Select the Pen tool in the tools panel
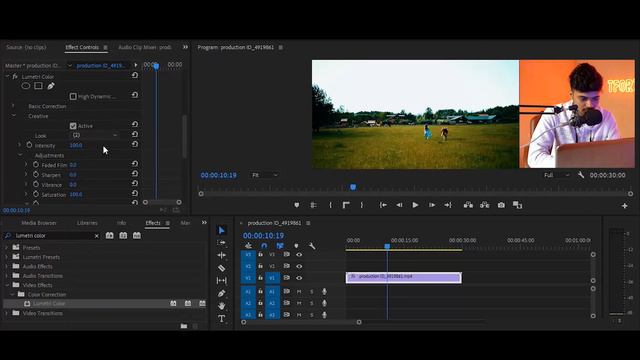 tap(222, 293)
